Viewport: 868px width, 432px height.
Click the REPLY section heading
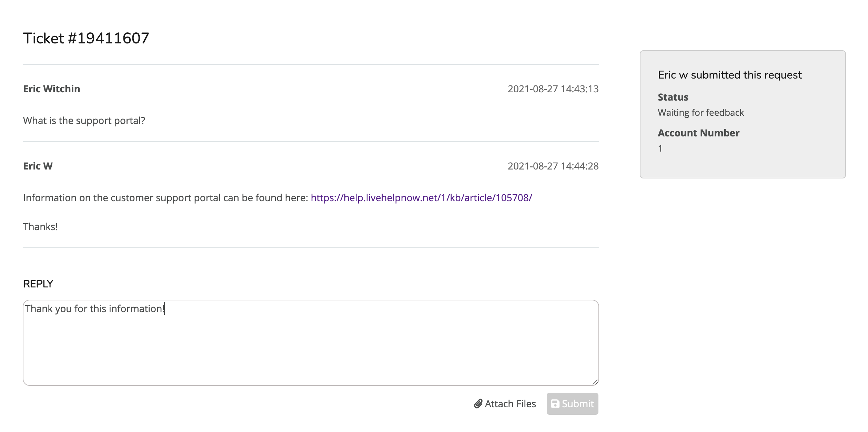click(38, 284)
